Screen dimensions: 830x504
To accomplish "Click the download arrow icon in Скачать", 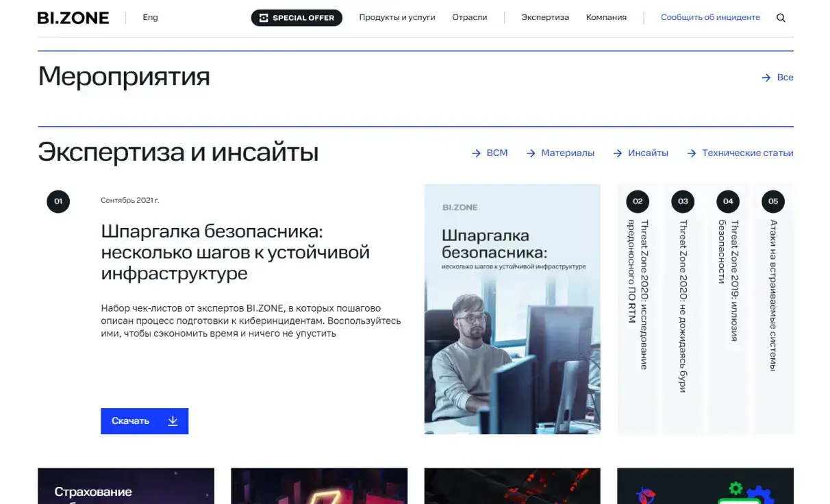I will (173, 421).
